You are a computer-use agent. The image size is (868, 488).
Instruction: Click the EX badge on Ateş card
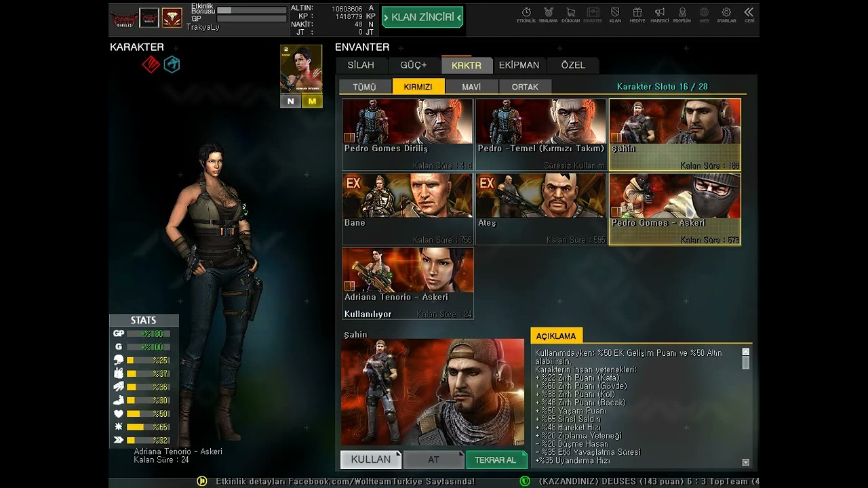[487, 183]
